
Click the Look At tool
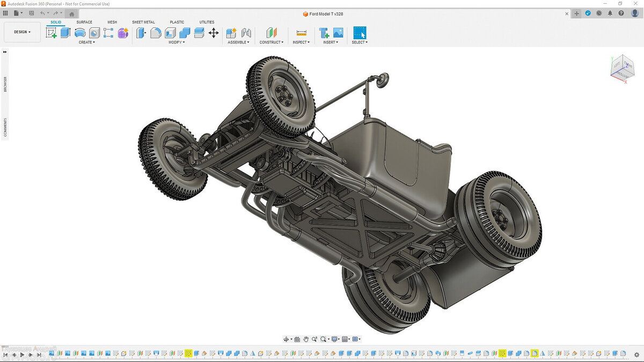pyautogui.click(x=297, y=339)
